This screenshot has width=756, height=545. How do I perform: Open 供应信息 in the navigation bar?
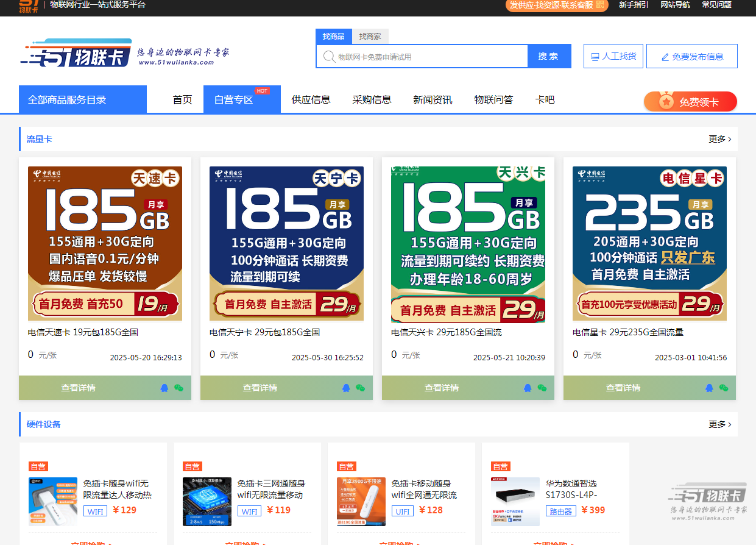[311, 100]
